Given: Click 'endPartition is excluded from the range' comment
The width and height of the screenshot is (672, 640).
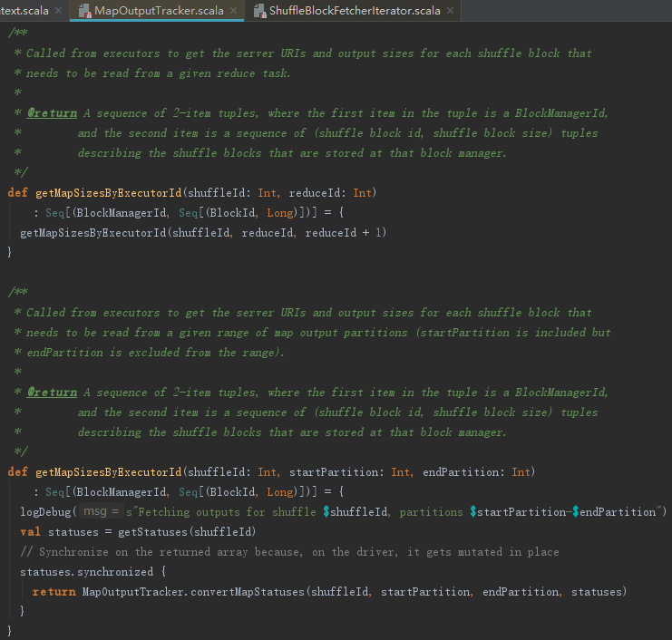Looking at the screenshot, I should point(155,353).
